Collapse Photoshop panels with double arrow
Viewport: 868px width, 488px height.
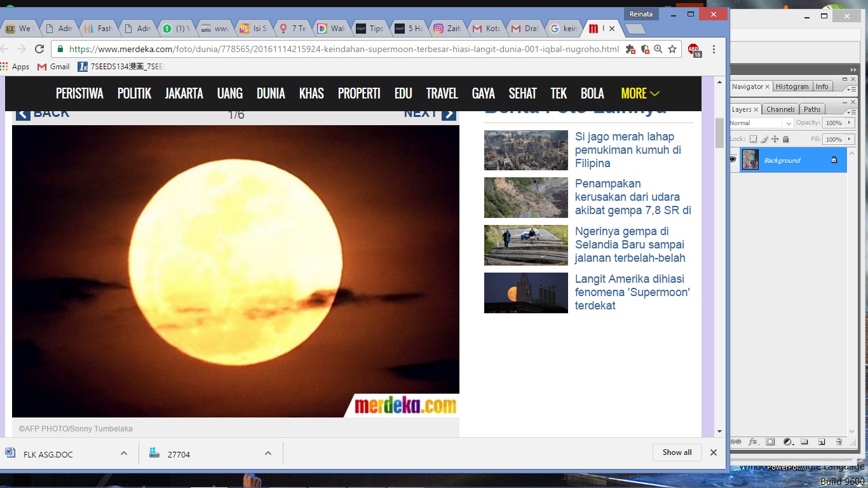853,70
